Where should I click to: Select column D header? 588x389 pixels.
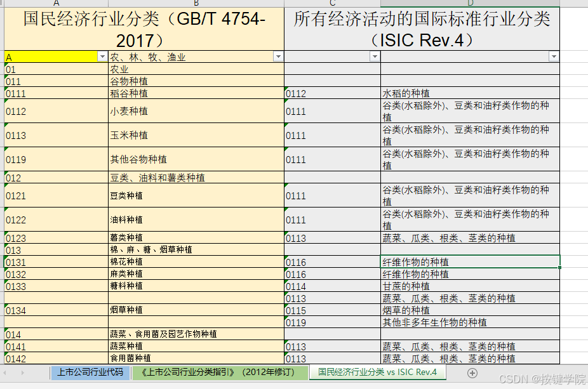471,3
